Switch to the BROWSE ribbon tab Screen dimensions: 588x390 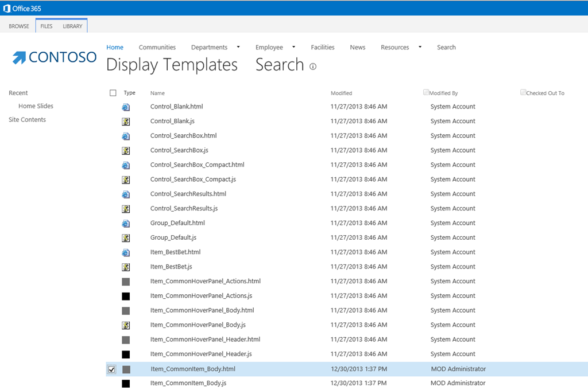(x=19, y=26)
